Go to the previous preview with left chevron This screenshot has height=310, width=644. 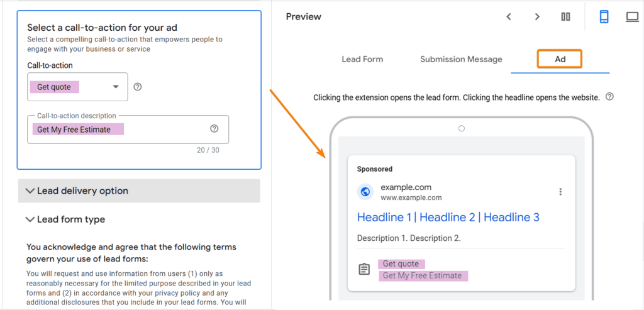click(508, 17)
